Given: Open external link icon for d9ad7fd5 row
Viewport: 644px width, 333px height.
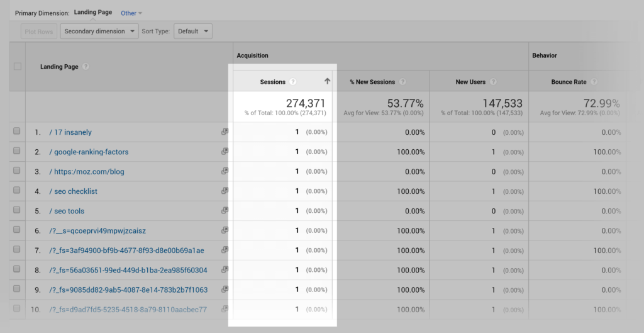Looking at the screenshot, I should coord(225,309).
